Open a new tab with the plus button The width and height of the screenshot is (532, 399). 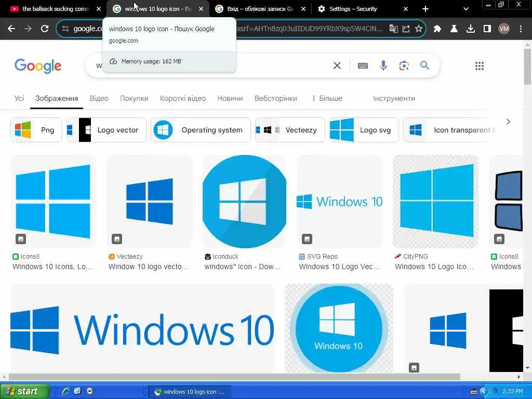[x=425, y=9]
